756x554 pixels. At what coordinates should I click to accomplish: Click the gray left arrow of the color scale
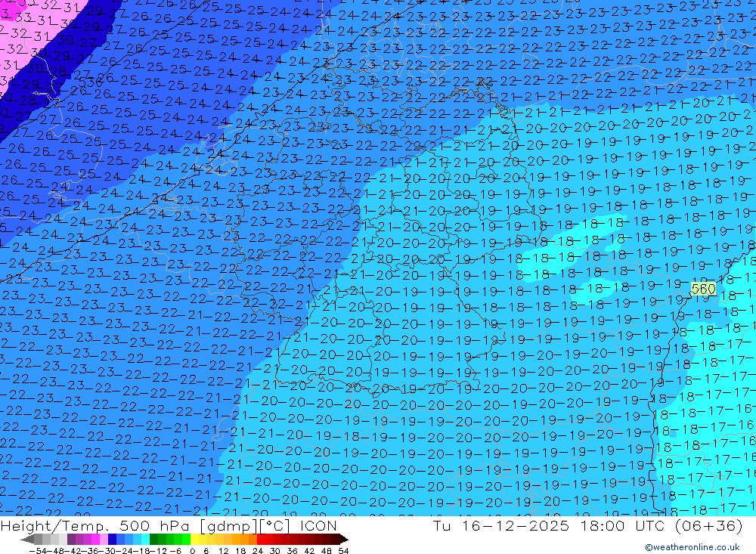coord(27,540)
